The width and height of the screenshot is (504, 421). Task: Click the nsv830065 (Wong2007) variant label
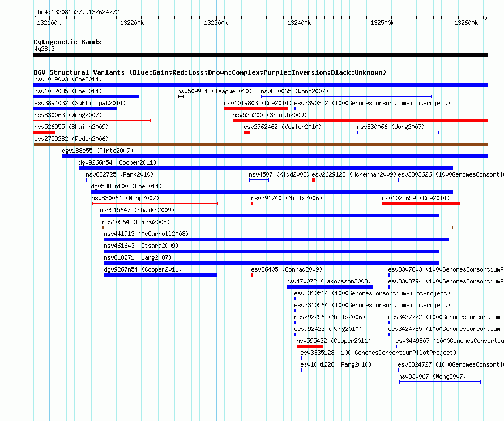(x=294, y=91)
